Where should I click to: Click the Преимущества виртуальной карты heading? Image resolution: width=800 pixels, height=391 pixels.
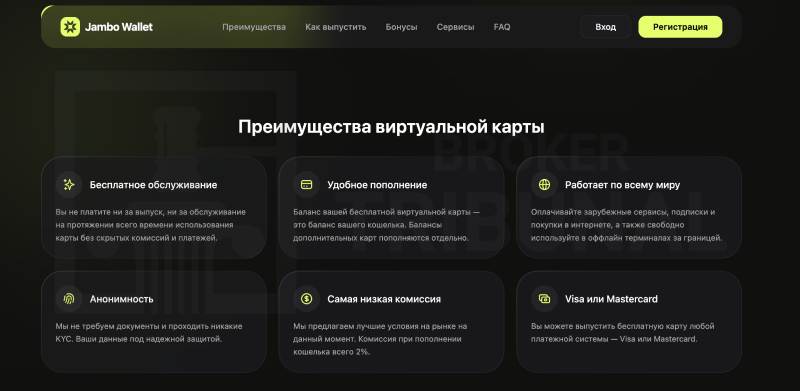pos(391,127)
